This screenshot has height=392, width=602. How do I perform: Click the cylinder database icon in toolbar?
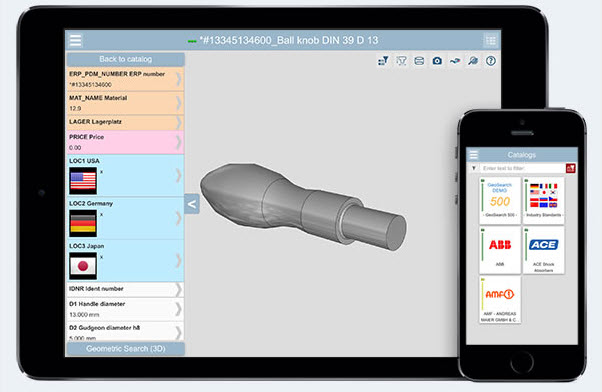[419, 61]
